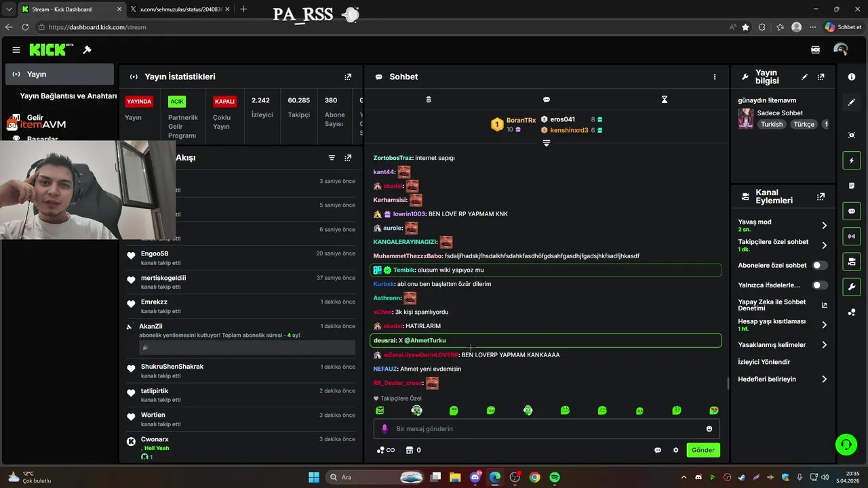Pop out the Yayın İstatistikleri panel
The width and height of the screenshot is (868, 488).
pyautogui.click(x=348, y=77)
